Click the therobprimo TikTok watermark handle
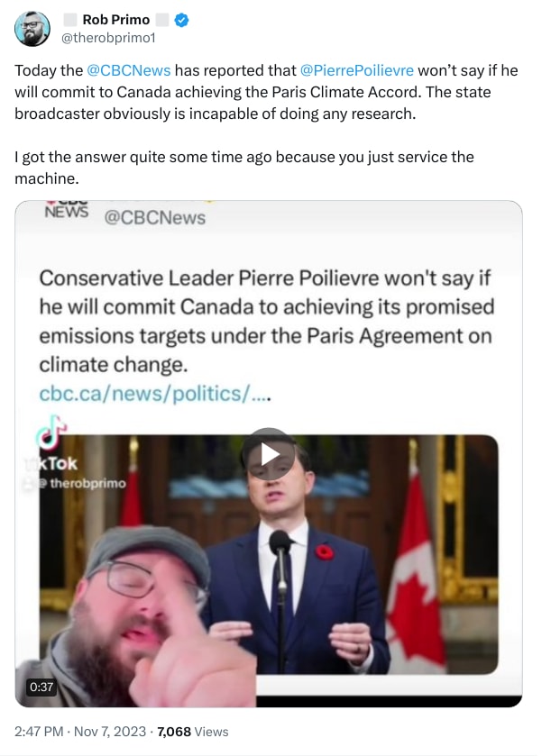 [87, 483]
